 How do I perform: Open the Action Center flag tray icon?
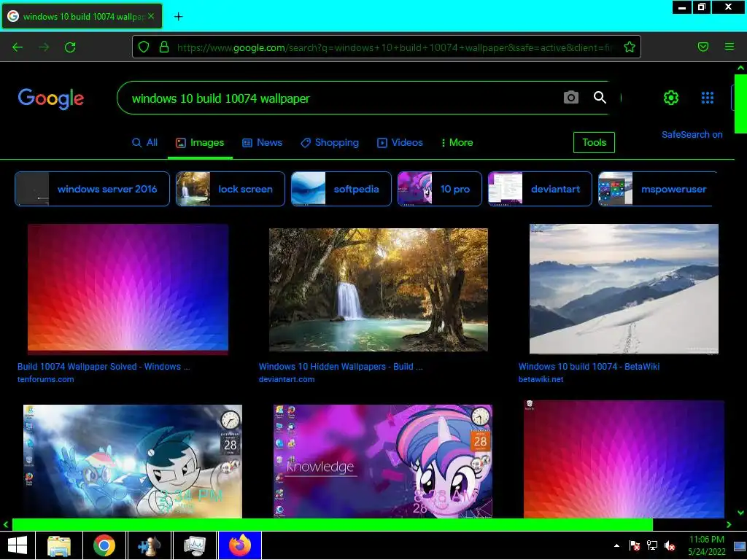click(x=635, y=545)
